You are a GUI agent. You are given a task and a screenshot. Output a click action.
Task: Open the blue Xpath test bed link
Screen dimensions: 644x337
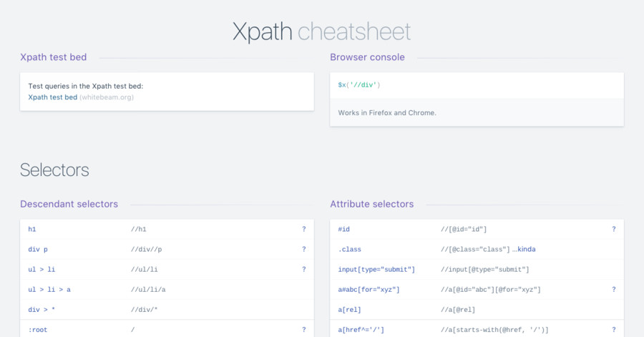[52, 97]
